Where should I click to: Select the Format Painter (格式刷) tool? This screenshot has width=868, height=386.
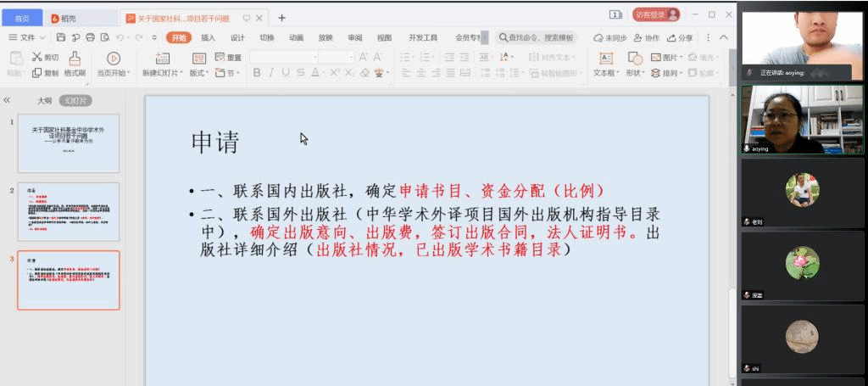(x=75, y=64)
